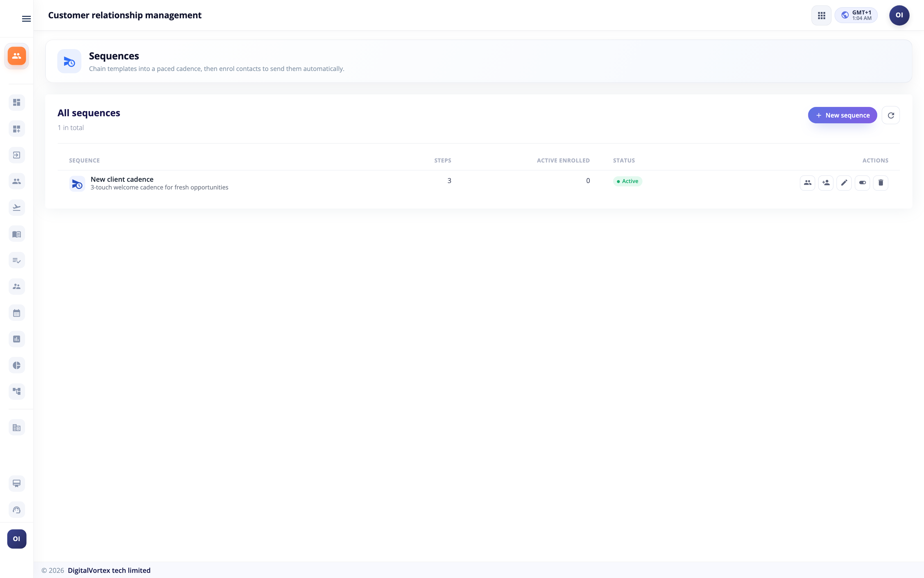Click the Active status badge

pos(627,181)
